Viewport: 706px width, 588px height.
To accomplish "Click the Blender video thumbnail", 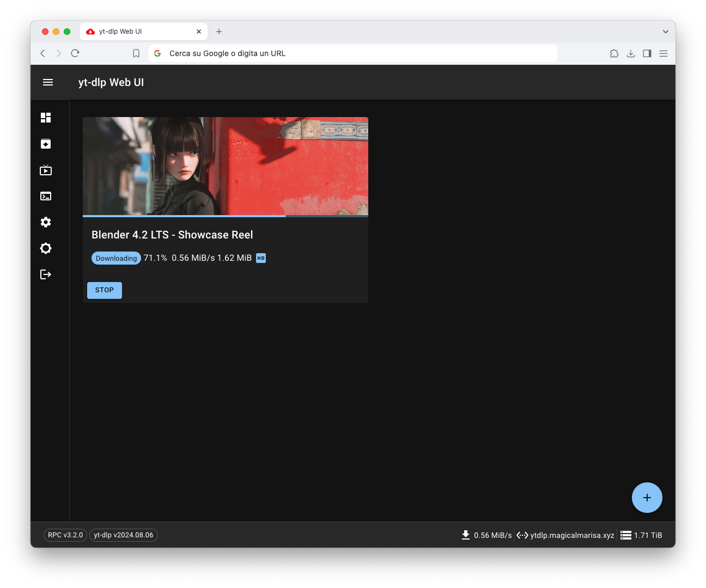I will (226, 166).
